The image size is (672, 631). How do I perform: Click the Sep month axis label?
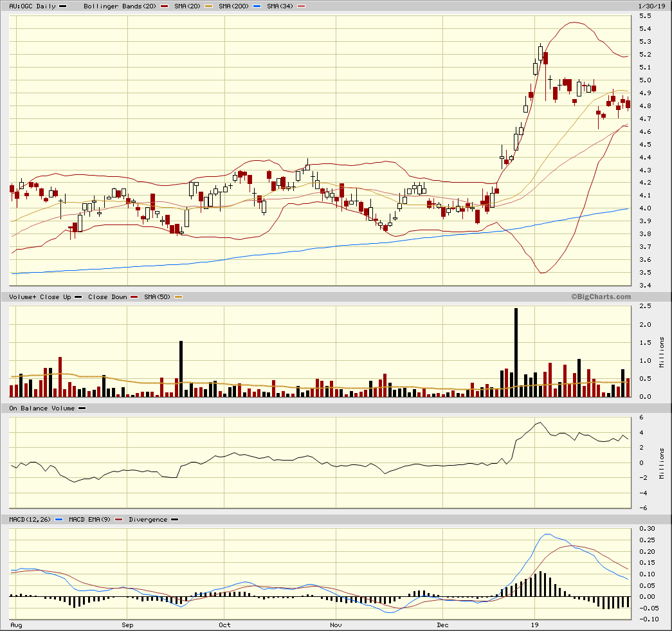(127, 625)
